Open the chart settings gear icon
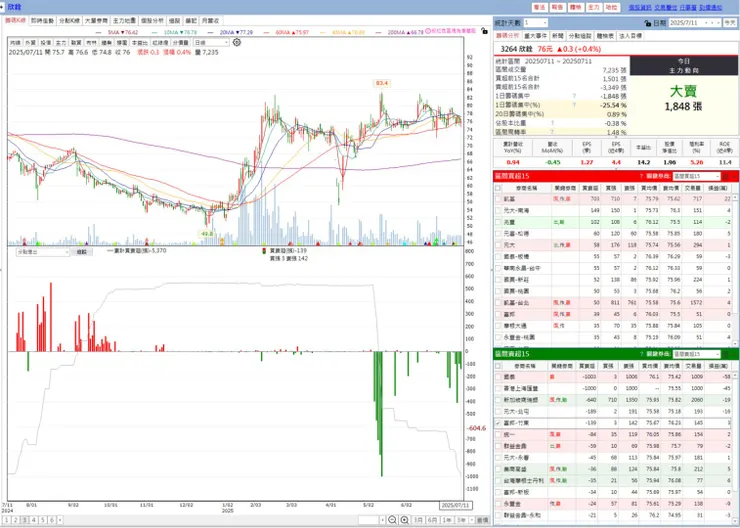This screenshot has height=528, width=740. (237, 42)
